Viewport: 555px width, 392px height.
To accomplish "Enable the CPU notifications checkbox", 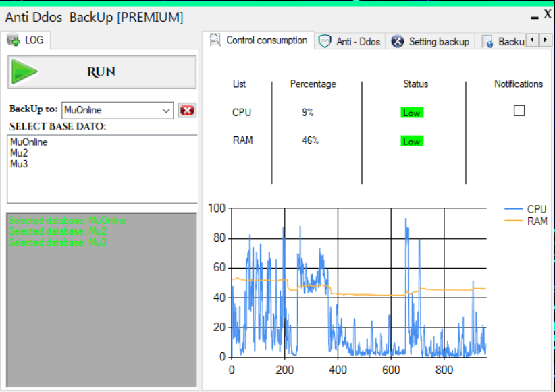I will pos(519,111).
